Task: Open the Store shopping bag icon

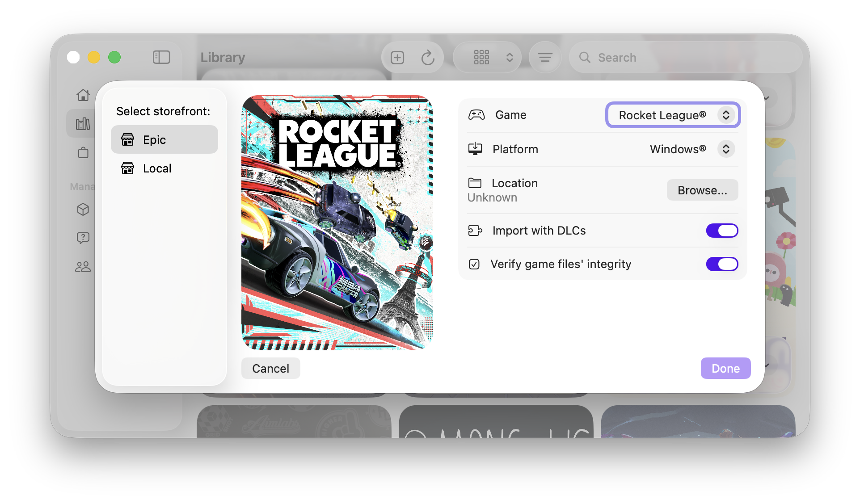Action: 83,153
